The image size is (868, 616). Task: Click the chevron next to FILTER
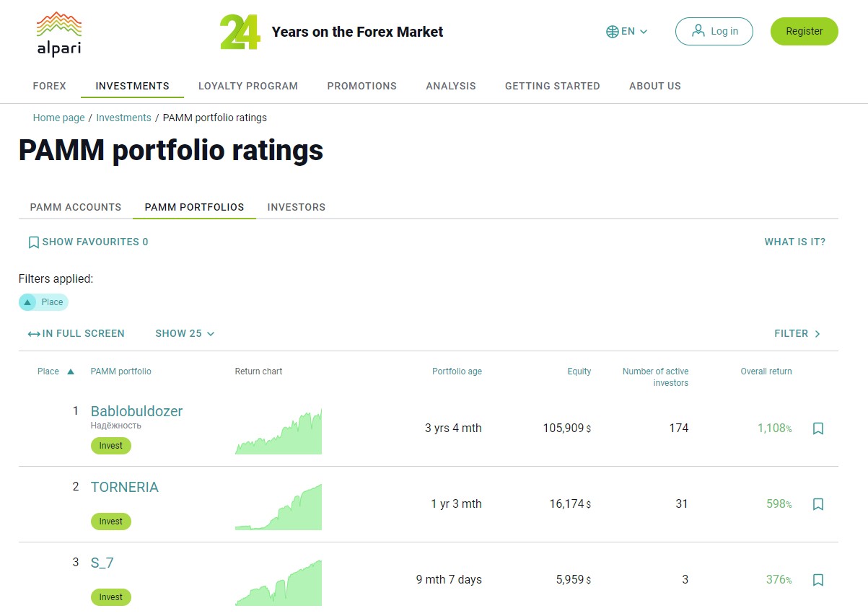pyautogui.click(x=818, y=333)
